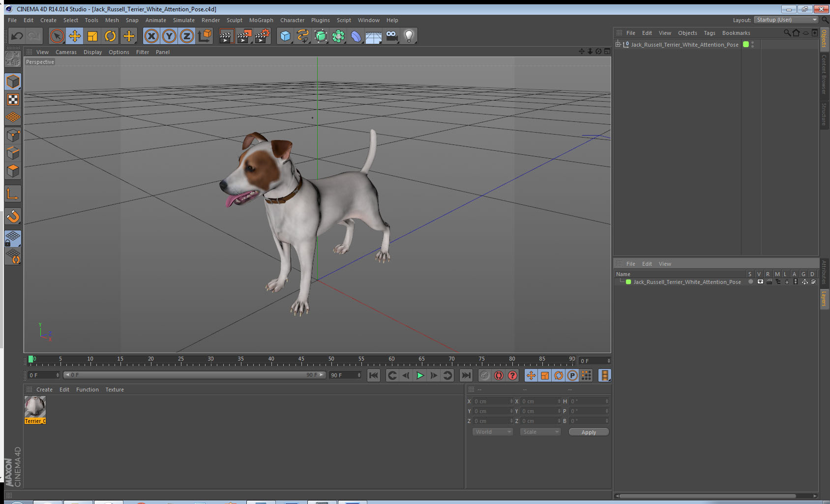Screen dimensions: 830x504
Task: Click the X position input field
Action: (x=493, y=401)
